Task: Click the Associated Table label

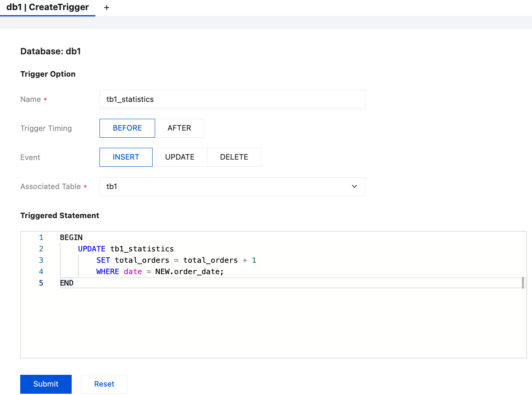Action: tap(51, 187)
